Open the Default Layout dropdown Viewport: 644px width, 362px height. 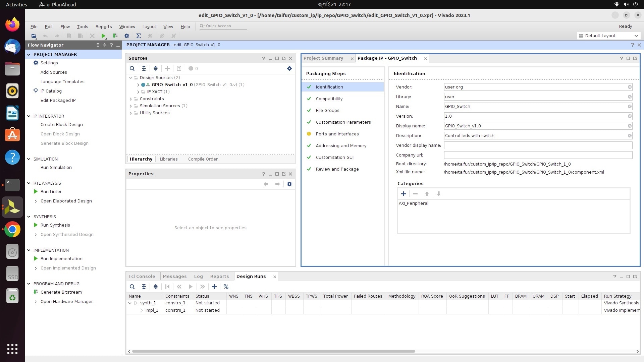[608, 36]
